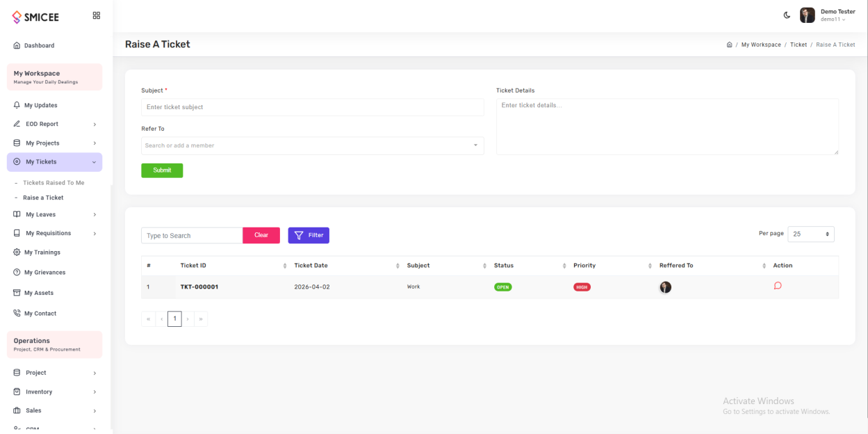The height and width of the screenshot is (434, 868).
Task: Click the Sales icon
Action: point(17,411)
